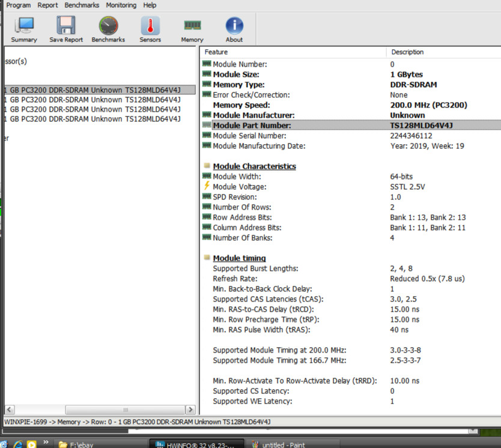
Task: Open the Help menu
Action: point(150,5)
